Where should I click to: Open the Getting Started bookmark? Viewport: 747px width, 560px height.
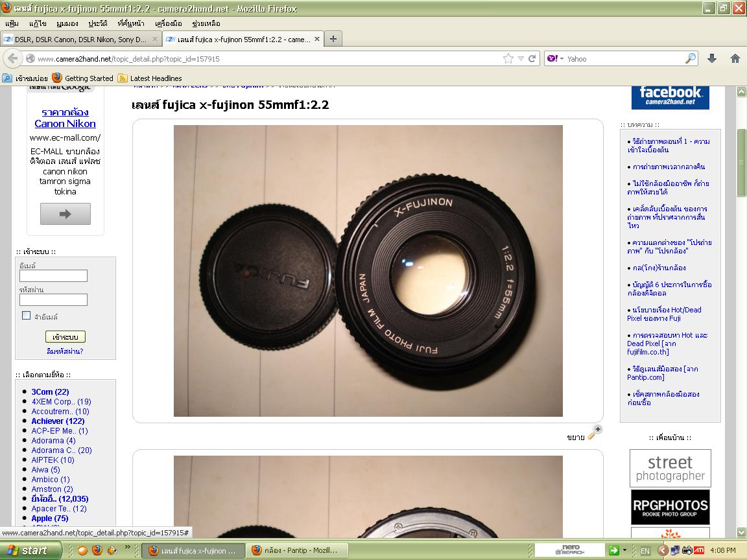82,78
